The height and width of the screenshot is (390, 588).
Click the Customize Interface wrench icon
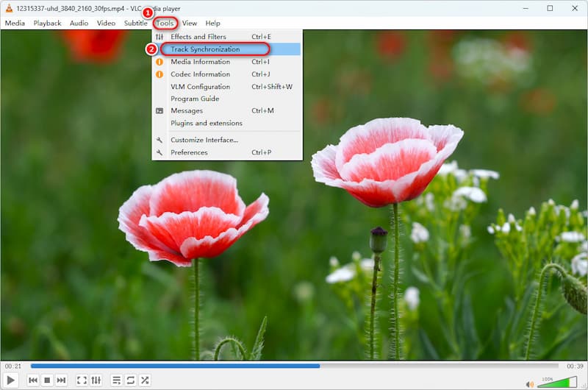pos(159,140)
